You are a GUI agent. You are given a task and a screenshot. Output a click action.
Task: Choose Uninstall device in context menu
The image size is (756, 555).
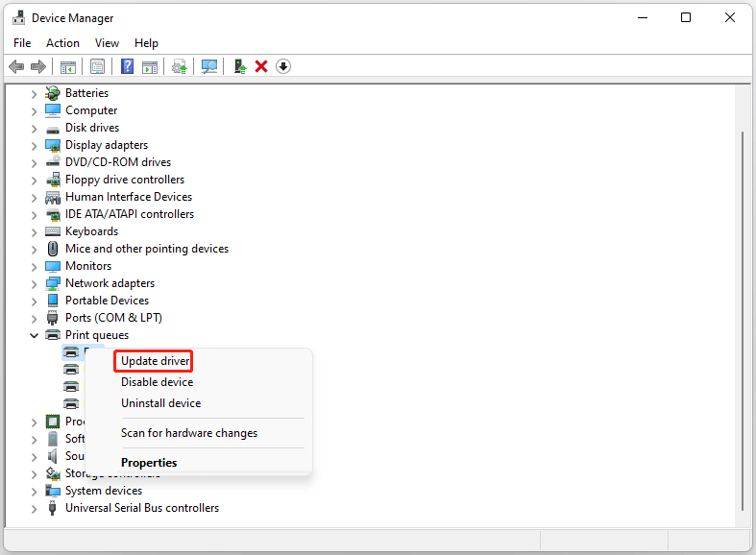coord(161,403)
